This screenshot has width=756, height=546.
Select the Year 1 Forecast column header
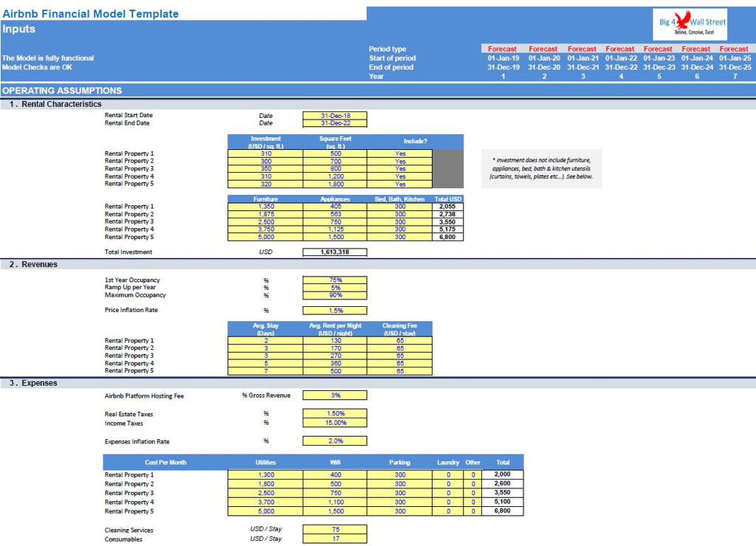503,49
